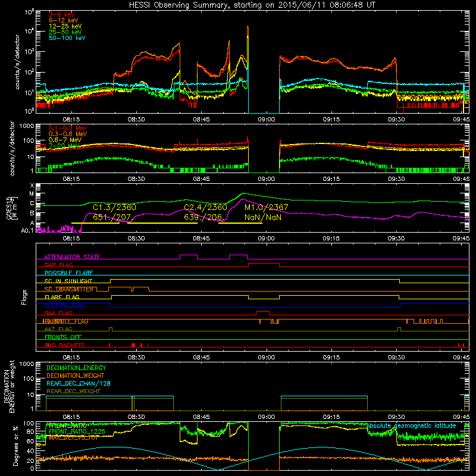
Task: Click the FLARE_FLAG label
Action: click(x=62, y=297)
